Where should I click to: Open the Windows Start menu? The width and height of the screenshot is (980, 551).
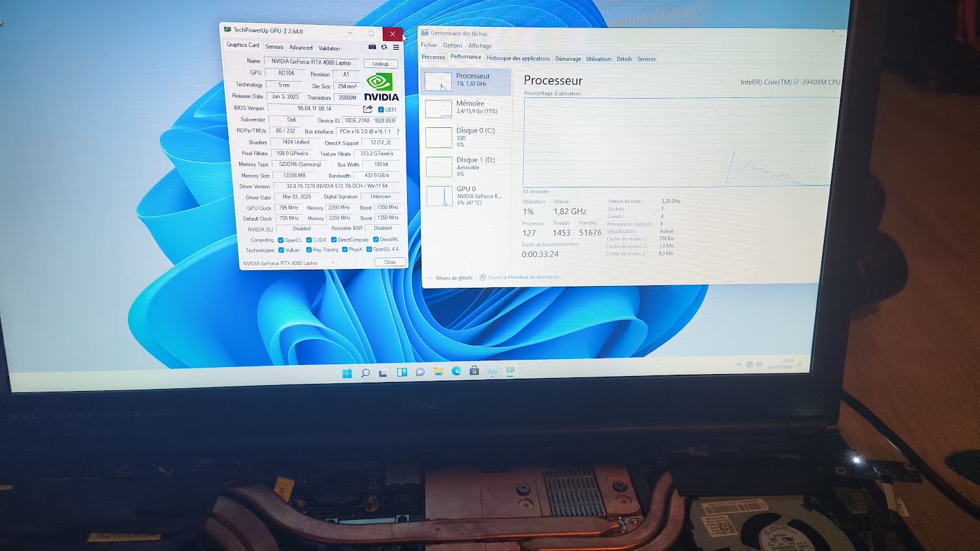point(347,373)
